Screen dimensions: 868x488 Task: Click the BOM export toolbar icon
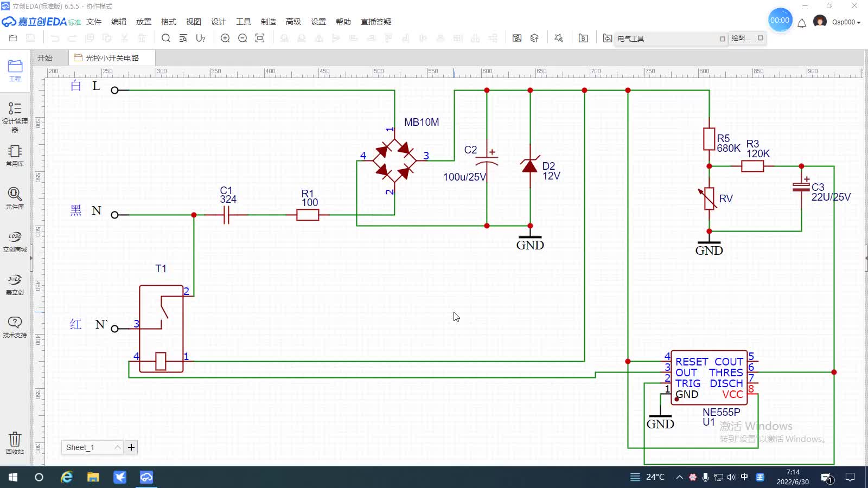tap(583, 38)
